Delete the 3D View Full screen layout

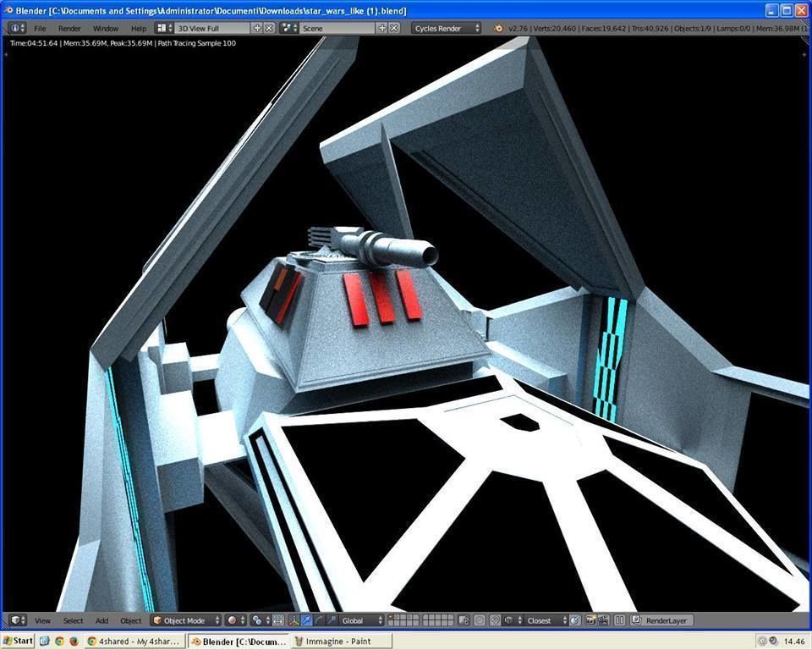[269, 28]
